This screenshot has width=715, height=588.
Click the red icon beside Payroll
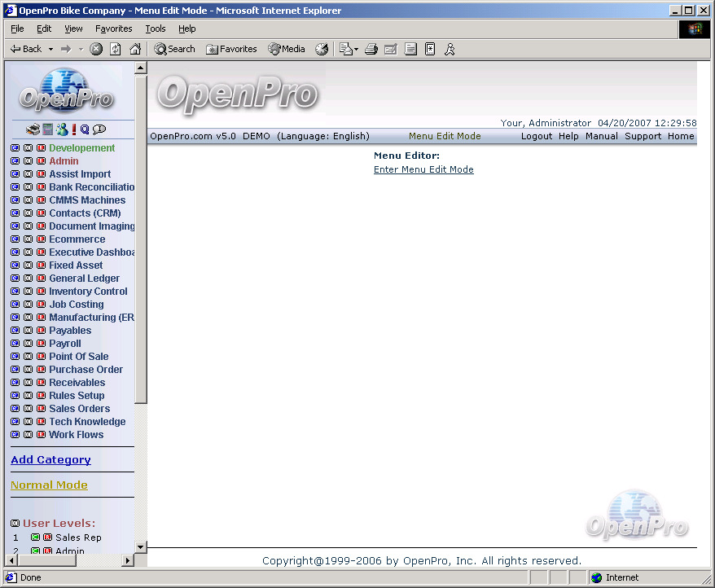(x=42, y=344)
